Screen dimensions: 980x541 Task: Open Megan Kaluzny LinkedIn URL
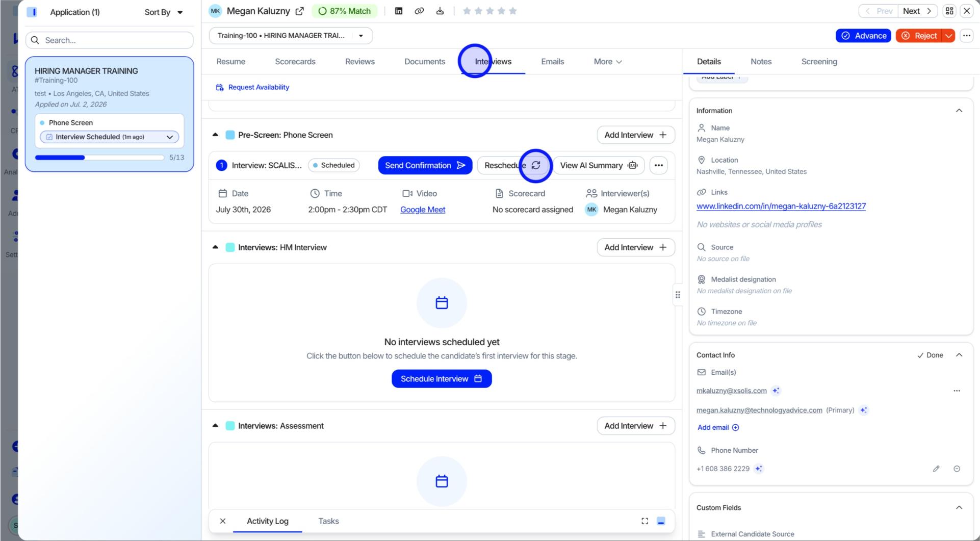click(x=781, y=206)
